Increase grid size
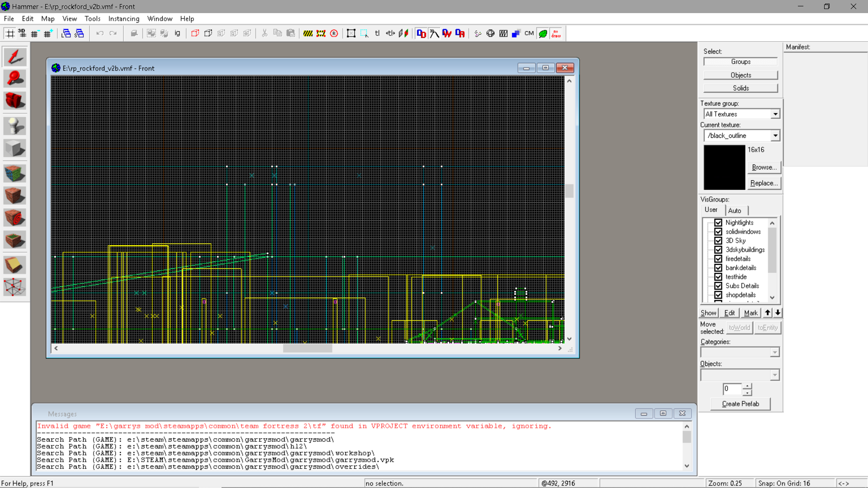868x488 pixels. tap(48, 33)
